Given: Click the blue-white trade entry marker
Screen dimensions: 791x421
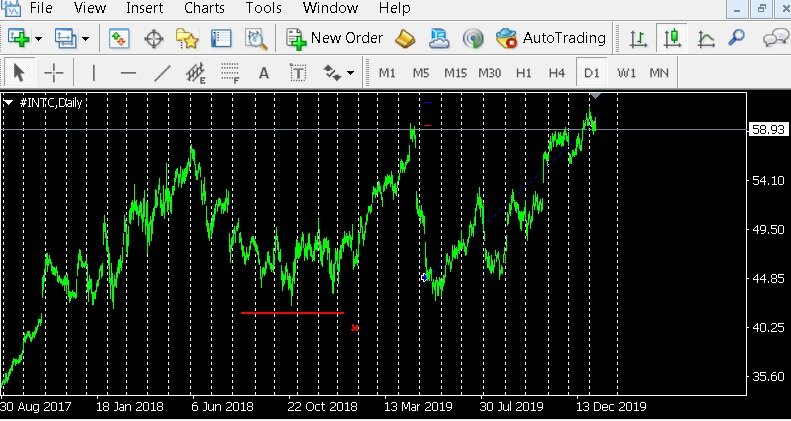Looking at the screenshot, I should click(x=424, y=277).
